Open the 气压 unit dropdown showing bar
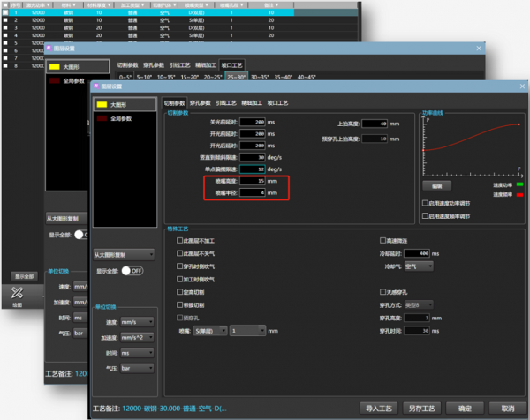 tap(138, 368)
